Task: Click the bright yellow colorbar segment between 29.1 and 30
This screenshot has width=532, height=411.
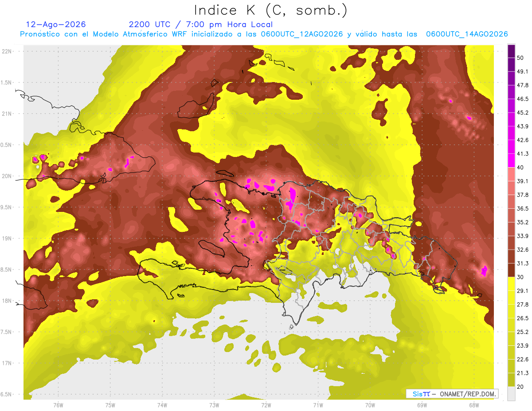Action: tap(511, 284)
